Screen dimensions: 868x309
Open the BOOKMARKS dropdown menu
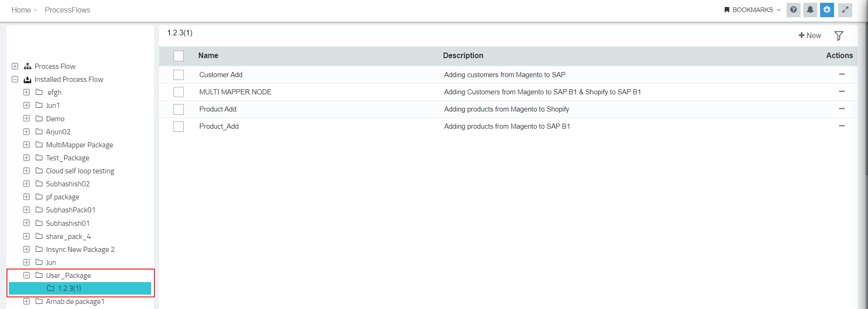coord(753,10)
